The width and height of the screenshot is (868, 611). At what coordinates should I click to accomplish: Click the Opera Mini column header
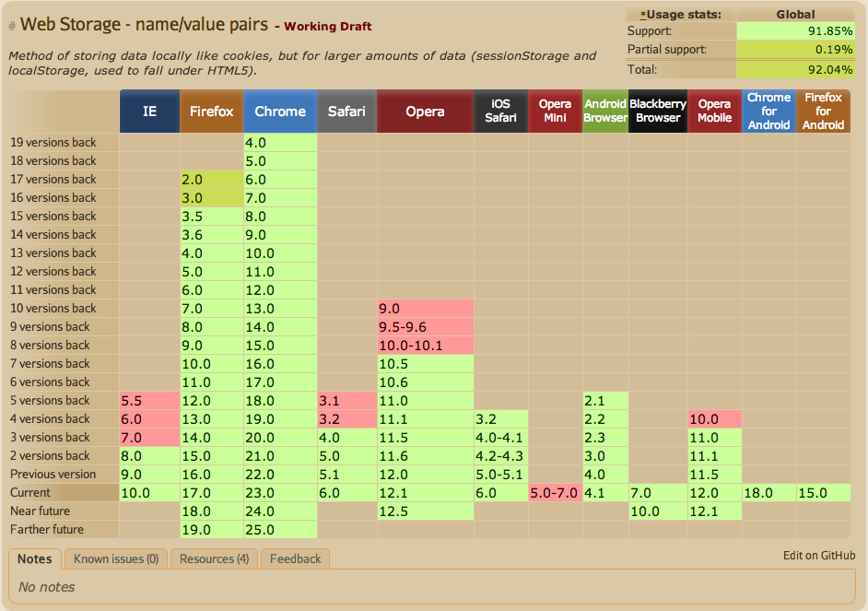[x=555, y=112]
